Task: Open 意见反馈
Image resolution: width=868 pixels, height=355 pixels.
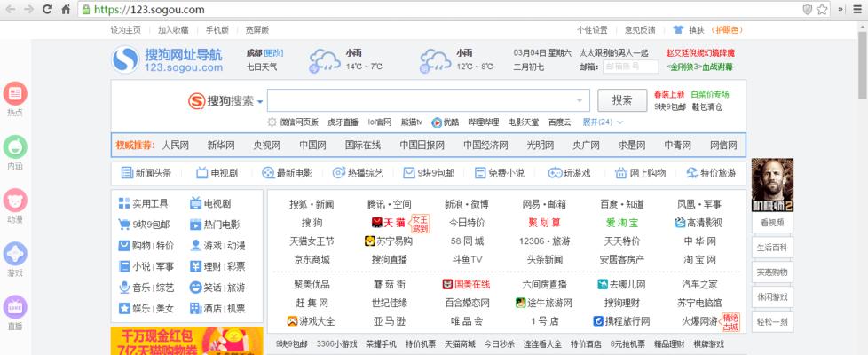Action: pyautogui.click(x=640, y=30)
